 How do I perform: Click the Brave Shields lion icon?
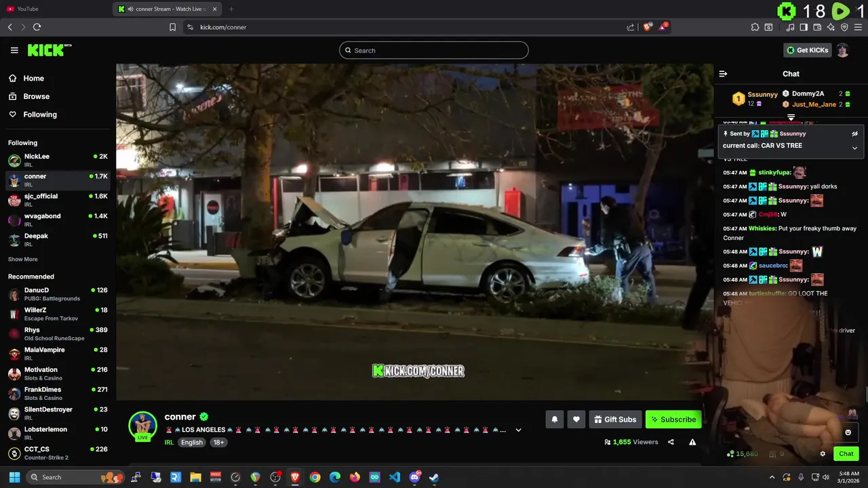[x=648, y=27]
